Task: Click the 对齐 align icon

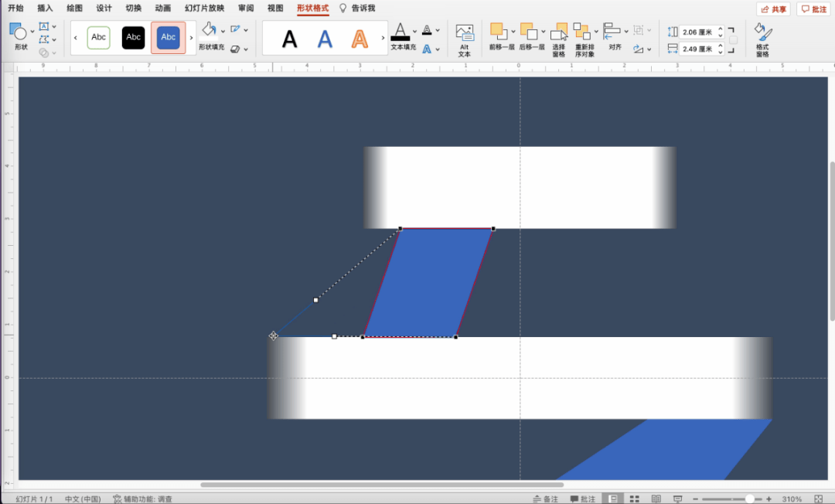Action: (x=612, y=32)
